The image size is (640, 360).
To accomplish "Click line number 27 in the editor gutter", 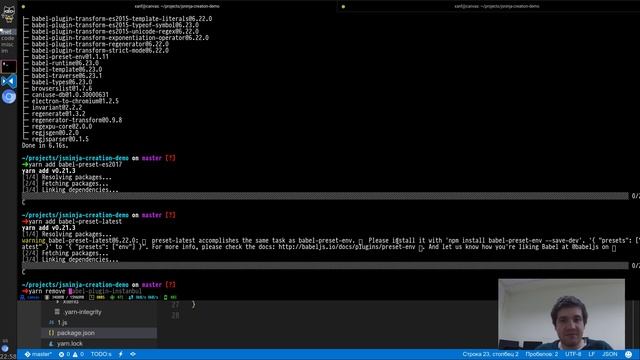I will pyautogui.click(x=175, y=305).
